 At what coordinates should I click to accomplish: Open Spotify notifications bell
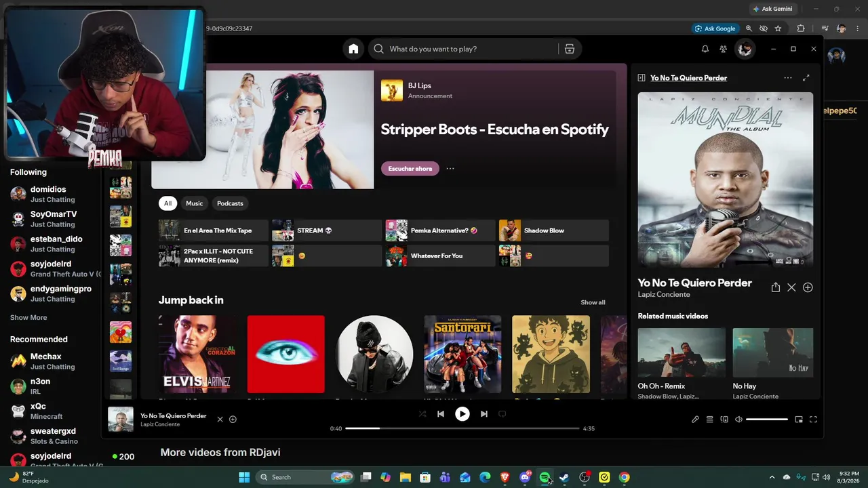[705, 49]
